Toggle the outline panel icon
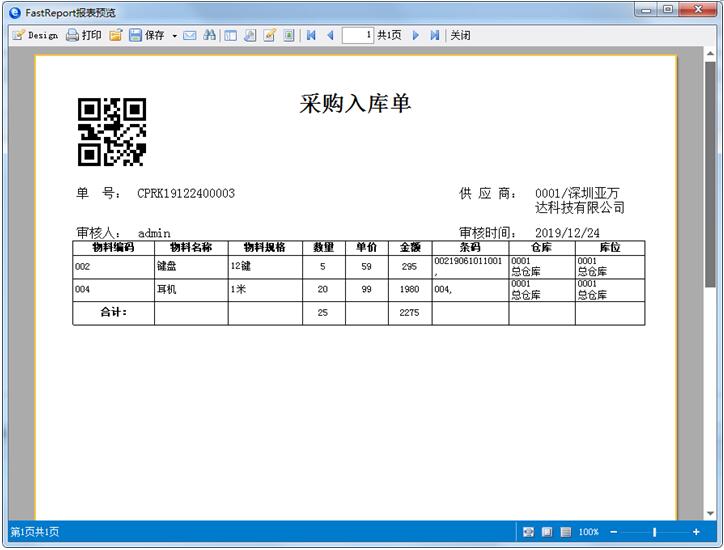Image resolution: width=724 pixels, height=550 pixels. pos(230,35)
